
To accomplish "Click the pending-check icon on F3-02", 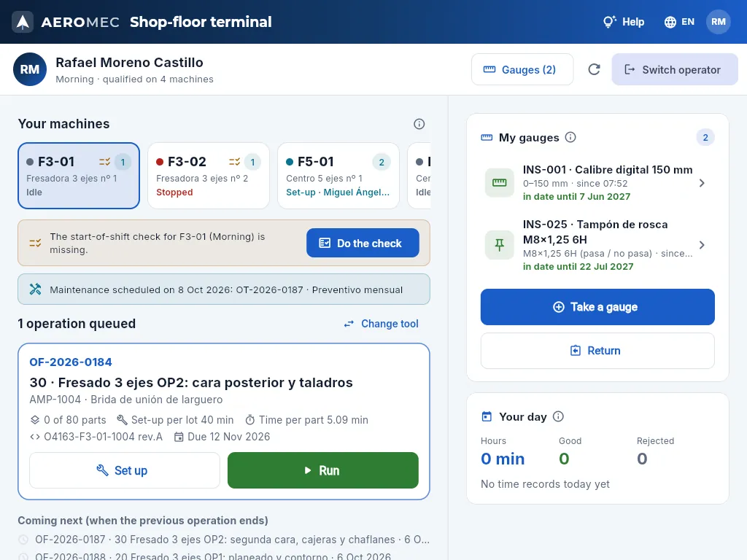I will point(234,162).
